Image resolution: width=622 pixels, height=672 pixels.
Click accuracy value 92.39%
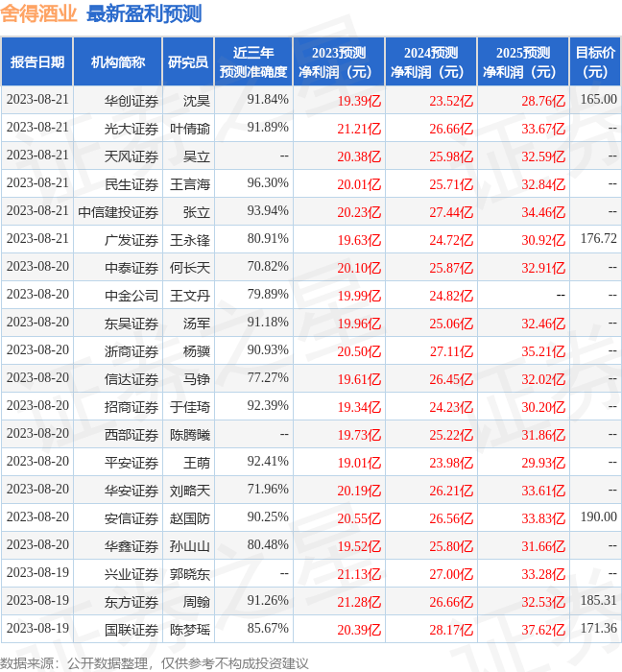pyautogui.click(x=268, y=406)
